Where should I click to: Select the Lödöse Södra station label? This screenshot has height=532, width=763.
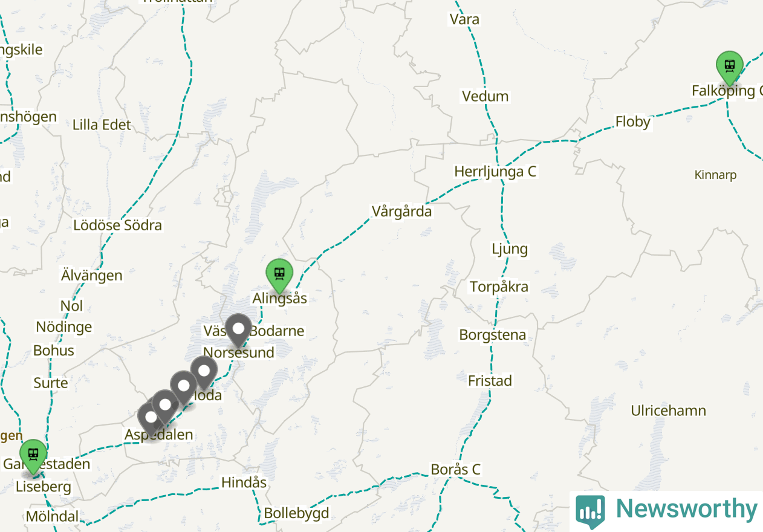tap(117, 225)
